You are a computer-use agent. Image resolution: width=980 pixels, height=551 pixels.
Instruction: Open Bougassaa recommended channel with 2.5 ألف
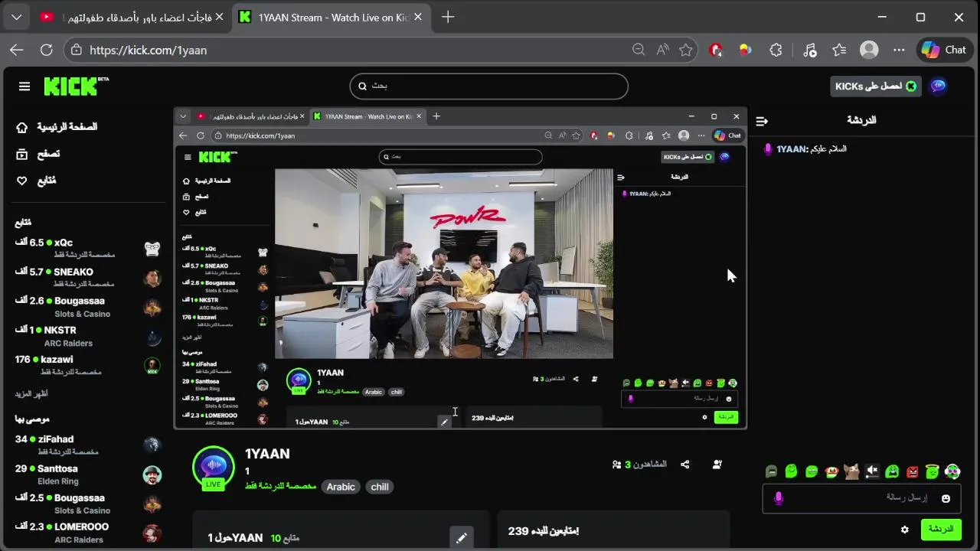pos(88,503)
